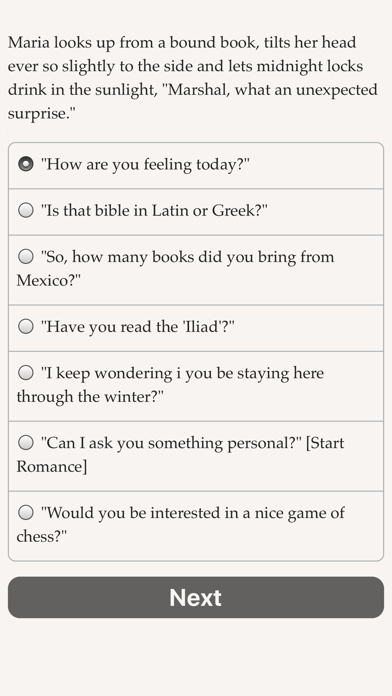Tap the "Would you be interested" chess option text
The width and height of the screenshot is (392, 696).
click(x=193, y=513)
